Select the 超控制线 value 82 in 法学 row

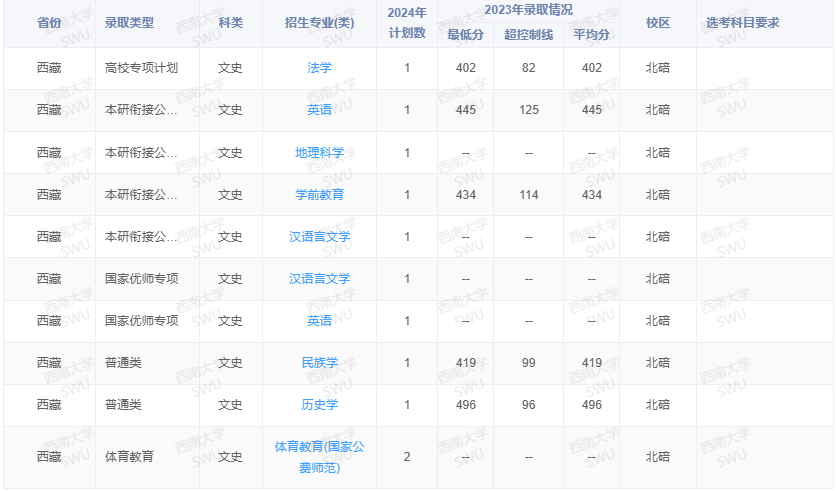click(x=528, y=68)
